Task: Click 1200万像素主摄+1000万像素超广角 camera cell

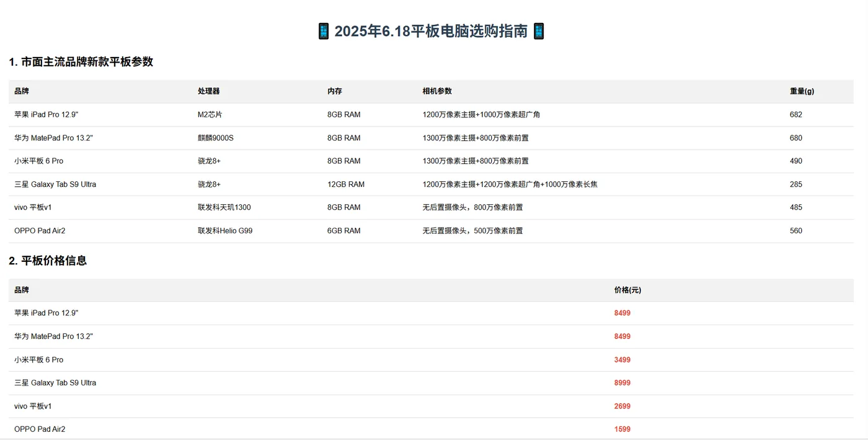Action: coord(481,115)
